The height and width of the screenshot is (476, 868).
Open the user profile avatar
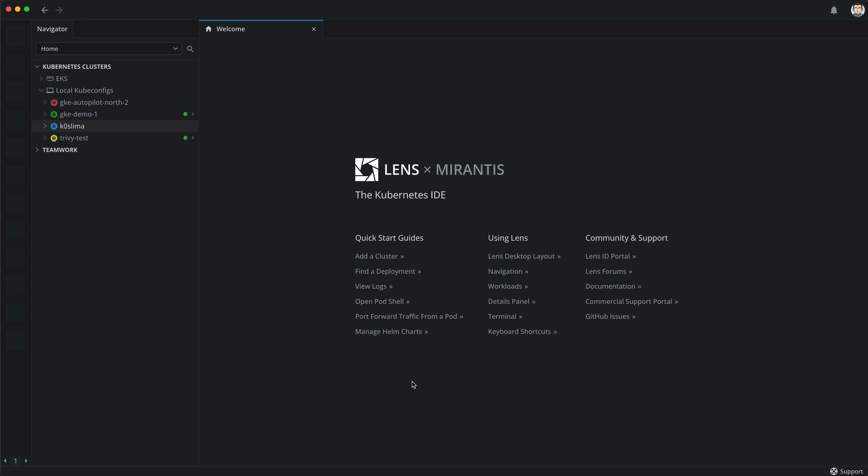(x=857, y=10)
